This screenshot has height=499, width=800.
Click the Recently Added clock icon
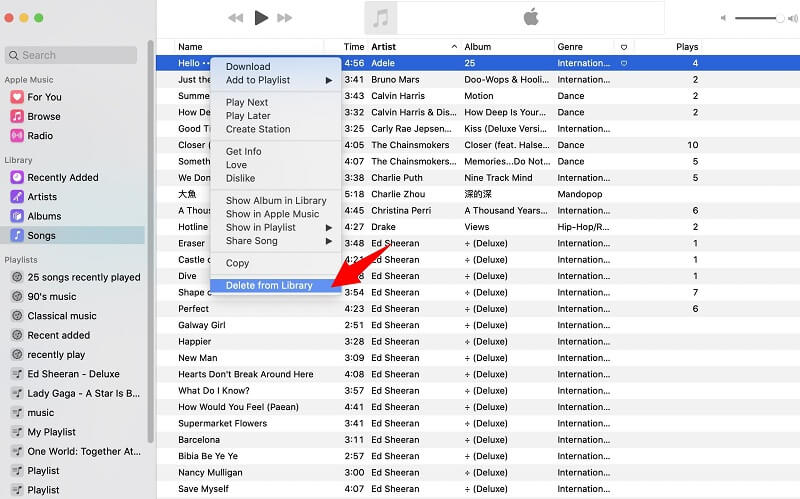pyautogui.click(x=17, y=177)
